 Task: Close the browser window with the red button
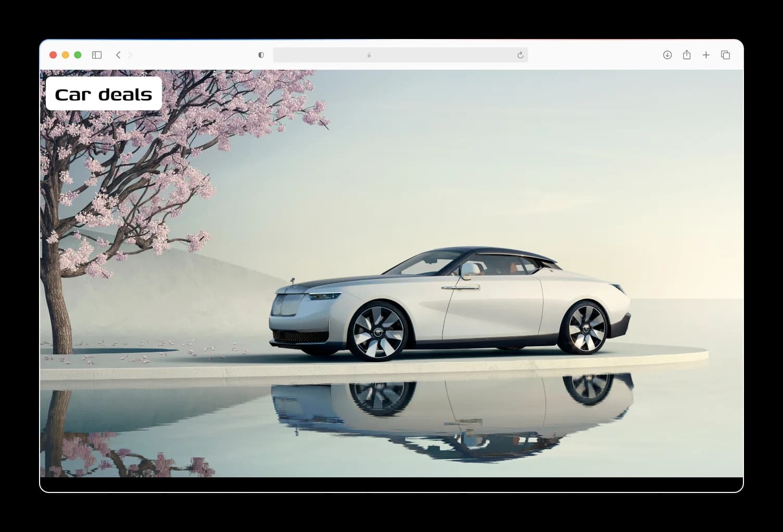pyautogui.click(x=53, y=55)
